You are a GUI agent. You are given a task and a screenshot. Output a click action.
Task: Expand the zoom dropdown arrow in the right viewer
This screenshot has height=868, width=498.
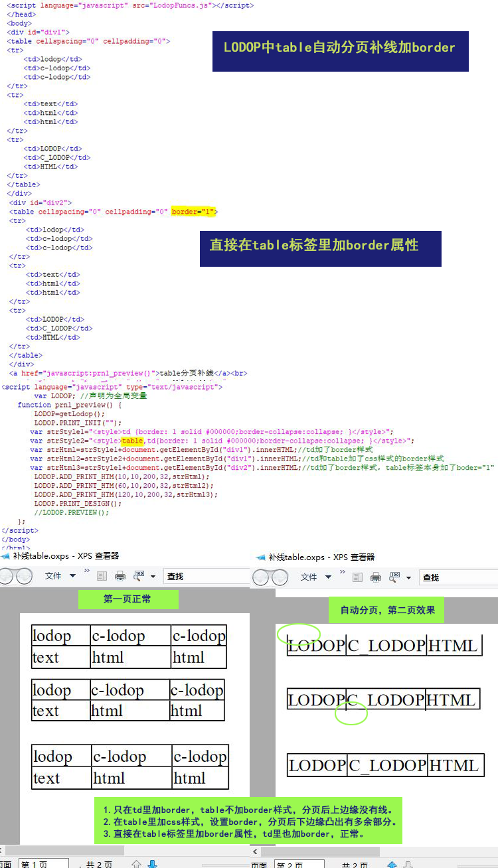pos(409,578)
